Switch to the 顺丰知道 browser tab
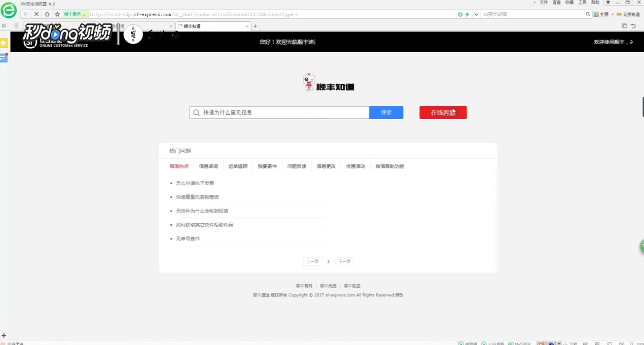644x345 pixels. pyautogui.click(x=213, y=26)
